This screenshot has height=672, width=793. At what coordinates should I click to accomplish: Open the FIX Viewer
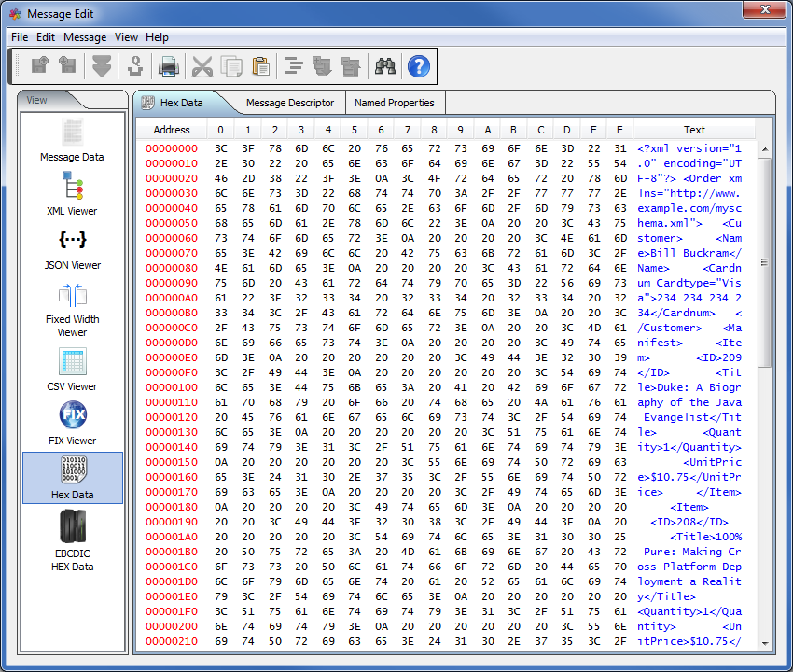point(73,423)
